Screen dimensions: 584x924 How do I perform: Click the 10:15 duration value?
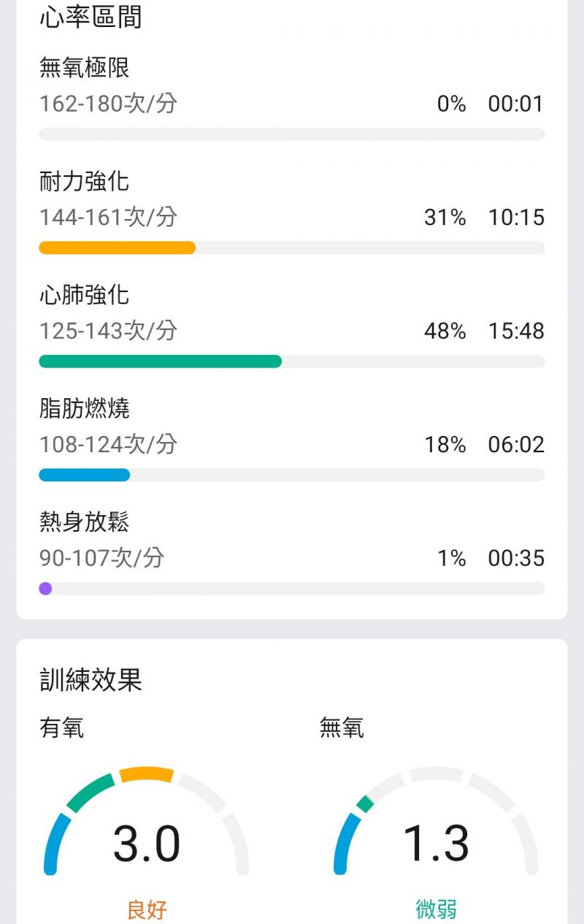tap(516, 218)
